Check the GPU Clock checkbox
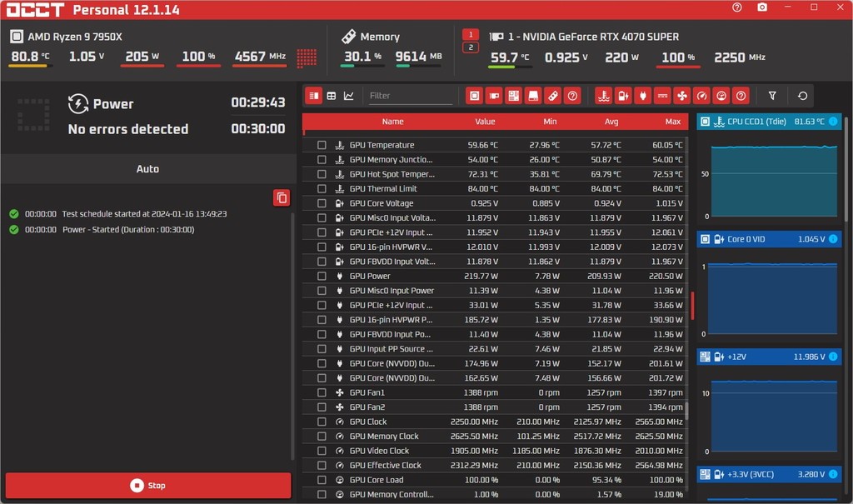The image size is (853, 504). pyautogui.click(x=322, y=422)
